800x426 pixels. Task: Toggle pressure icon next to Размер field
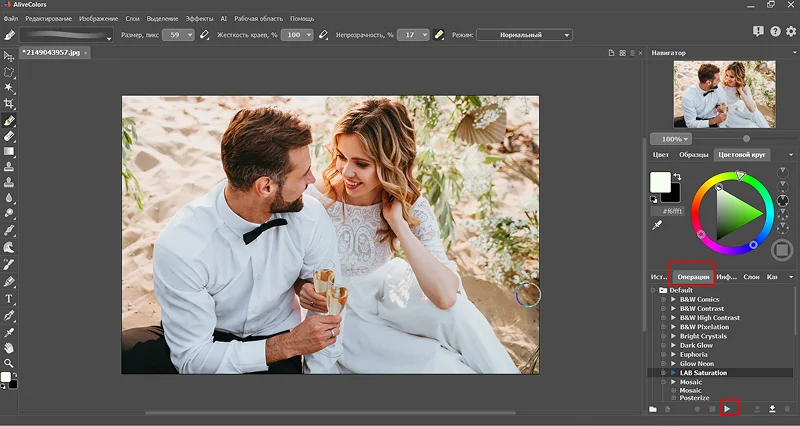[204, 35]
